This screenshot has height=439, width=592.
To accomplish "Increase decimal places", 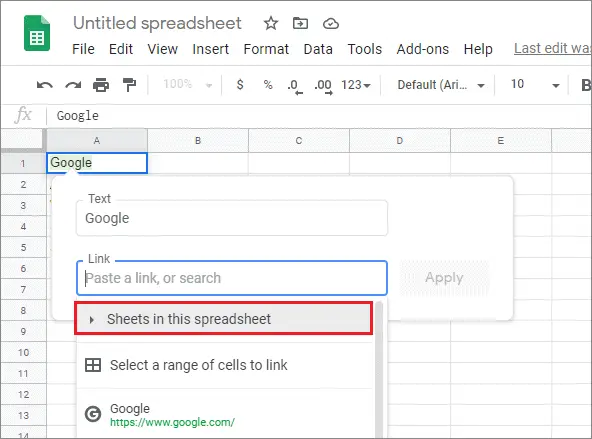I will 323,86.
